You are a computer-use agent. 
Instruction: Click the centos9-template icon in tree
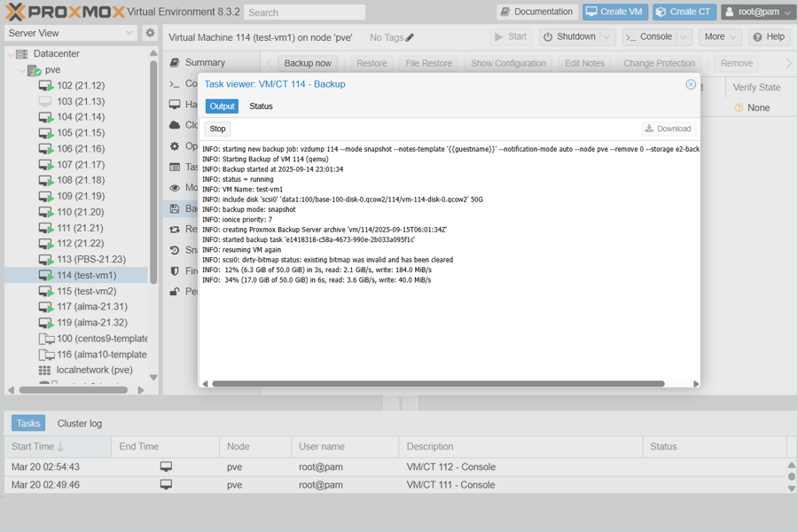coord(46,339)
